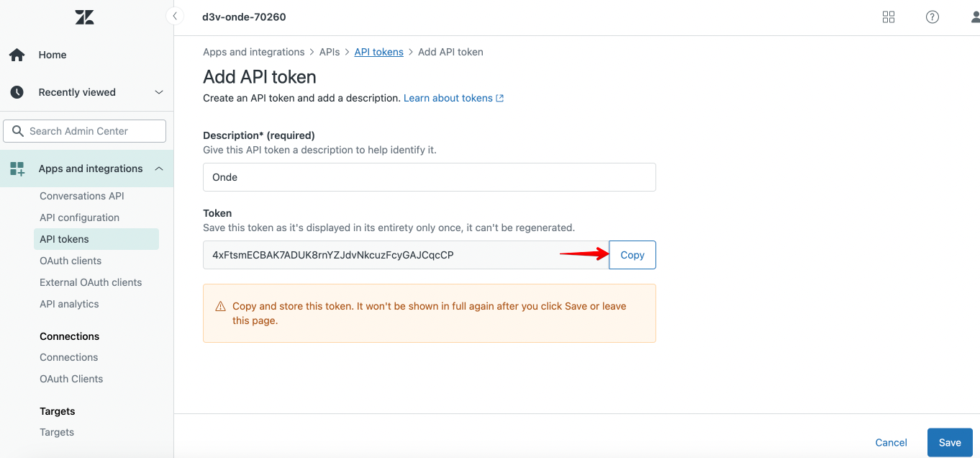Click the Apps and integrations icon
This screenshot has height=458, width=980.
[x=17, y=169]
